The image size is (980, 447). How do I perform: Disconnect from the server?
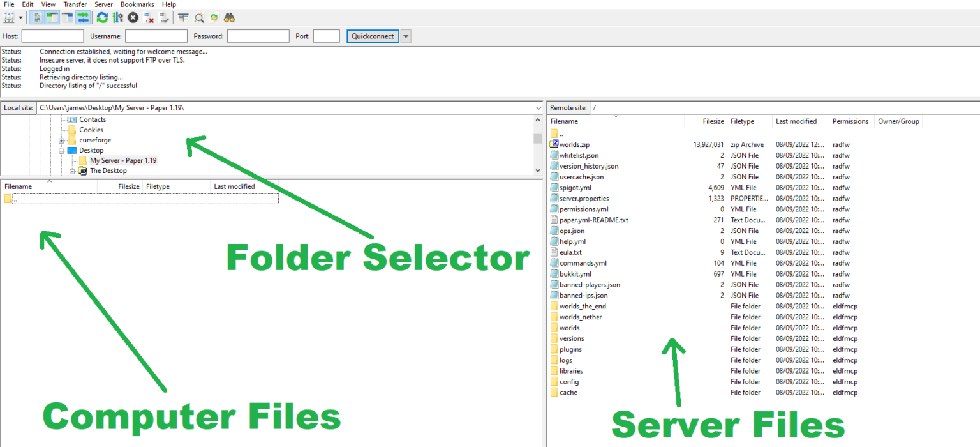point(148,17)
